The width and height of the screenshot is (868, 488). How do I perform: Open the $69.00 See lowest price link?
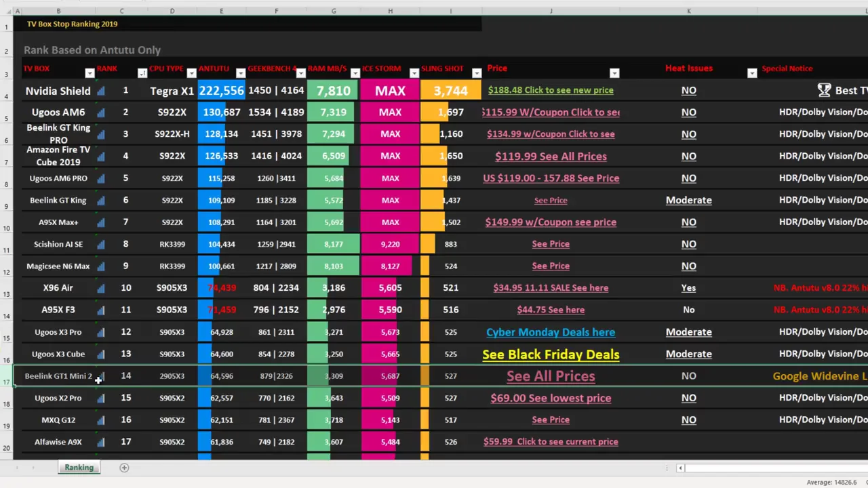coord(551,399)
